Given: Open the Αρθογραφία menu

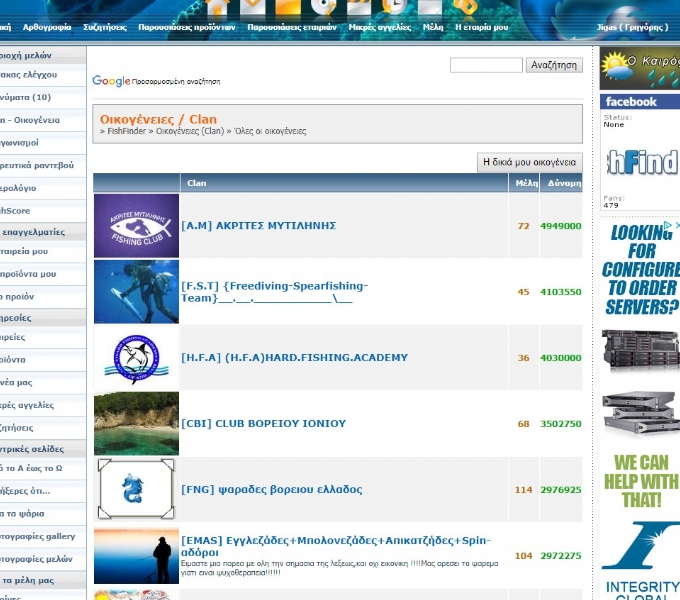Looking at the screenshot, I should (x=47, y=27).
